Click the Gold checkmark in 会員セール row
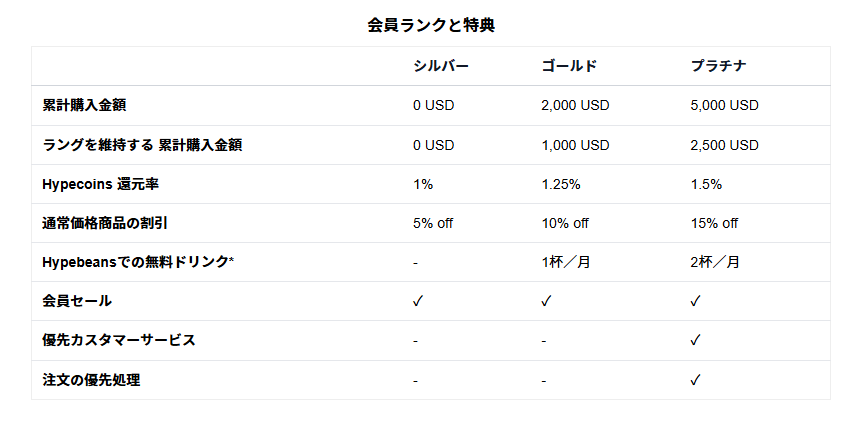Image resolution: width=863 pixels, height=423 pixels. 546,301
